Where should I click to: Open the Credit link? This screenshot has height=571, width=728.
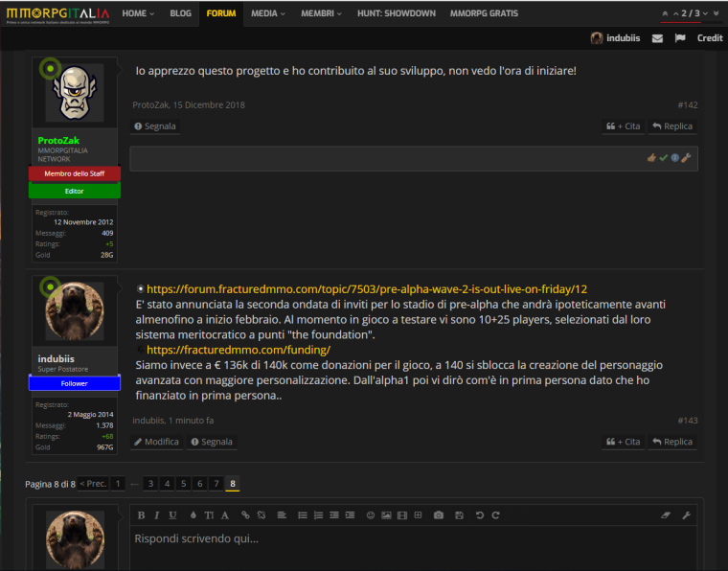710,38
